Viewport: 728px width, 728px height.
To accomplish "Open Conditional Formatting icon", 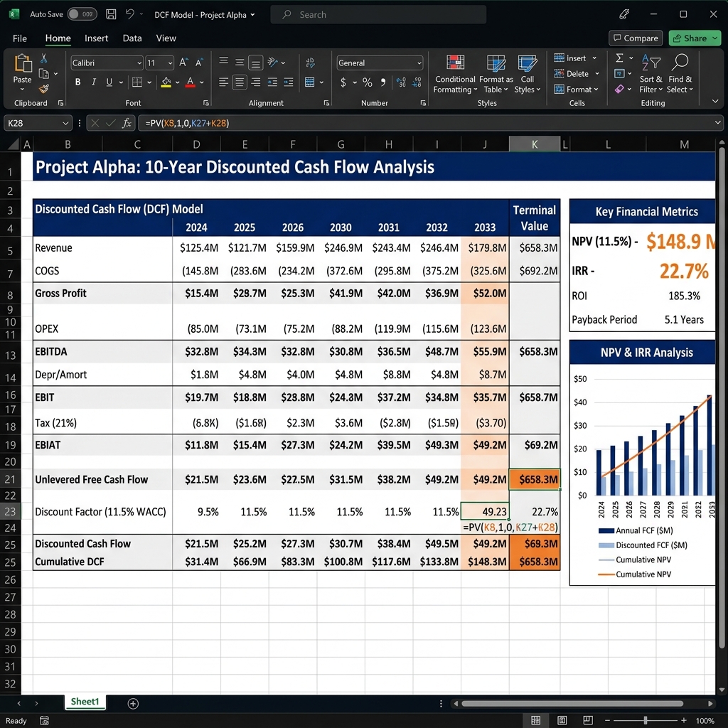I will pos(455,63).
